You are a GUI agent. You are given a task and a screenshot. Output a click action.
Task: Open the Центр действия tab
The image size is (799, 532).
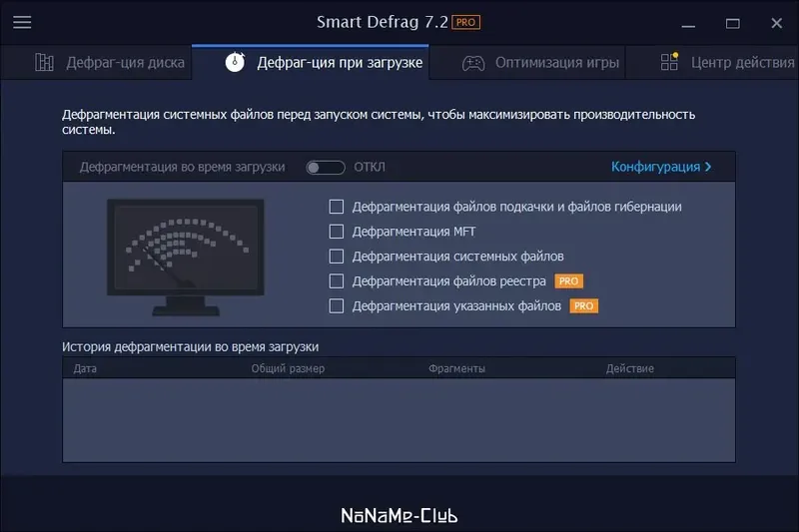[712, 63]
